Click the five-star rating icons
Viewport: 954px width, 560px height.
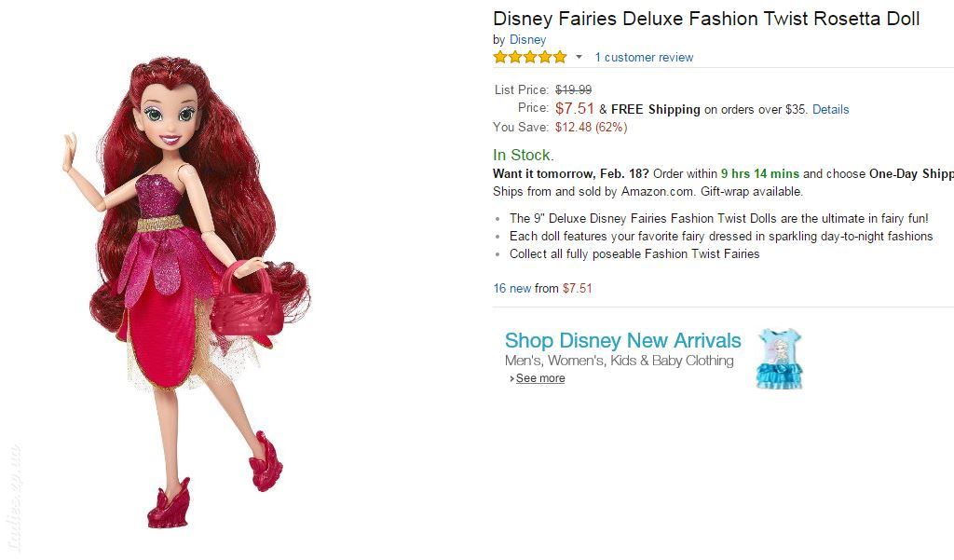[530, 57]
